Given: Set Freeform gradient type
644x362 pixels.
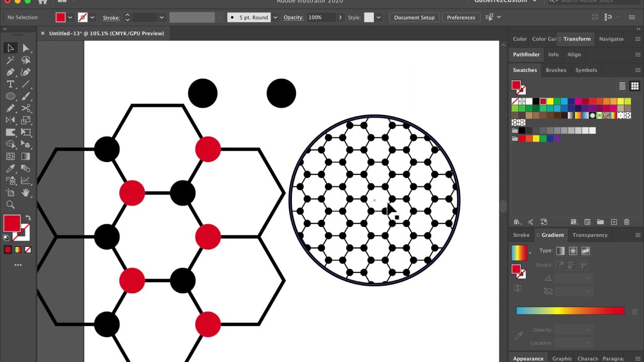Looking at the screenshot, I should 586,251.
